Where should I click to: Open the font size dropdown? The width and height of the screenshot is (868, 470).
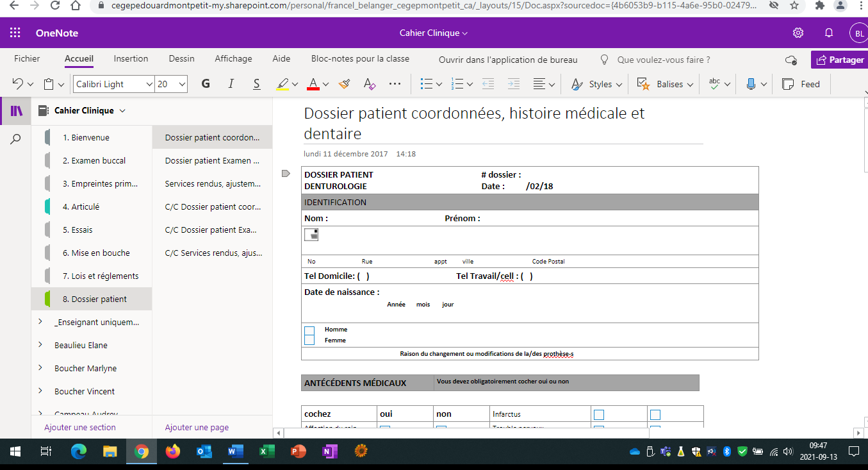183,84
